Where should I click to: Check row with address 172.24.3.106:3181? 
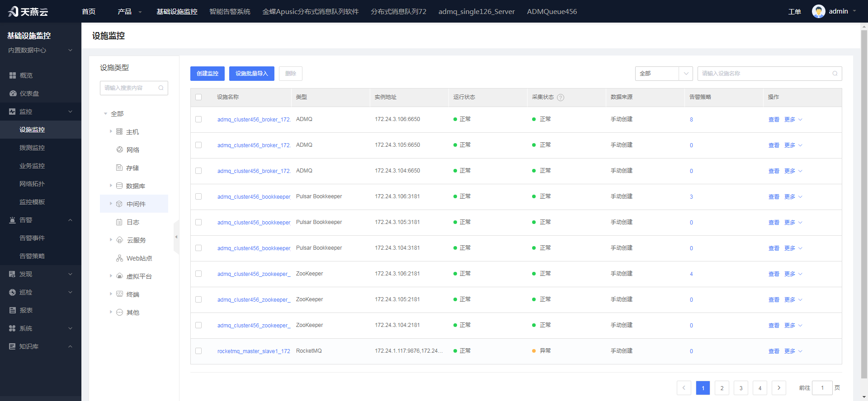(198, 196)
